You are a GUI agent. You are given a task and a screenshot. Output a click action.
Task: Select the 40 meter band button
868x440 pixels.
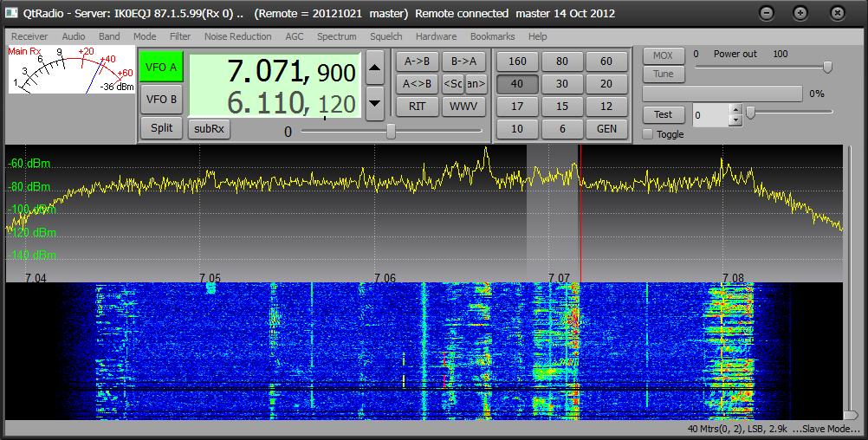coord(517,83)
